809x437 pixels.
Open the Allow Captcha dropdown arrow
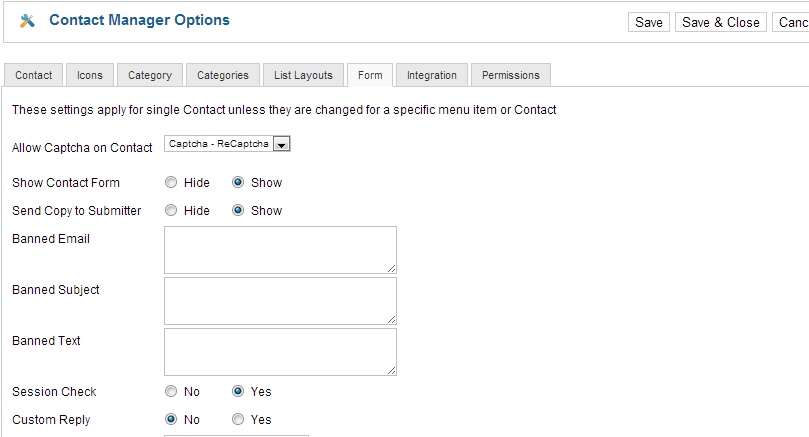coord(281,144)
